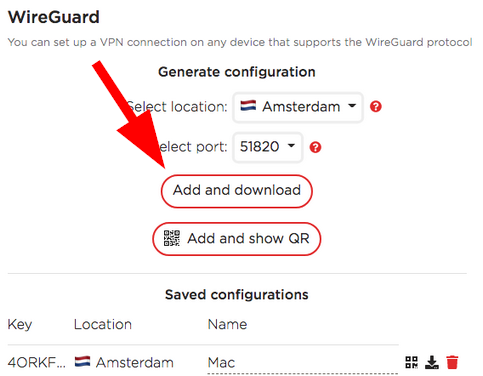This screenshot has height=376, width=483.
Task: Download the saved Mac configuration
Action: point(432,362)
